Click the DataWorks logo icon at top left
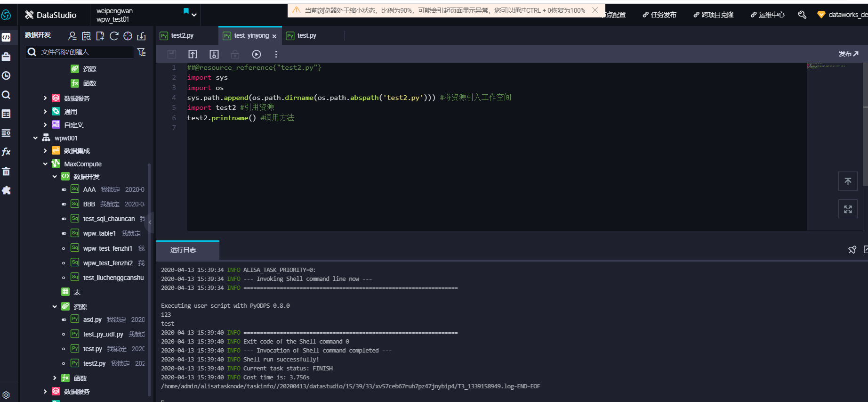Screen dimensions: 868x402 click(6, 15)
